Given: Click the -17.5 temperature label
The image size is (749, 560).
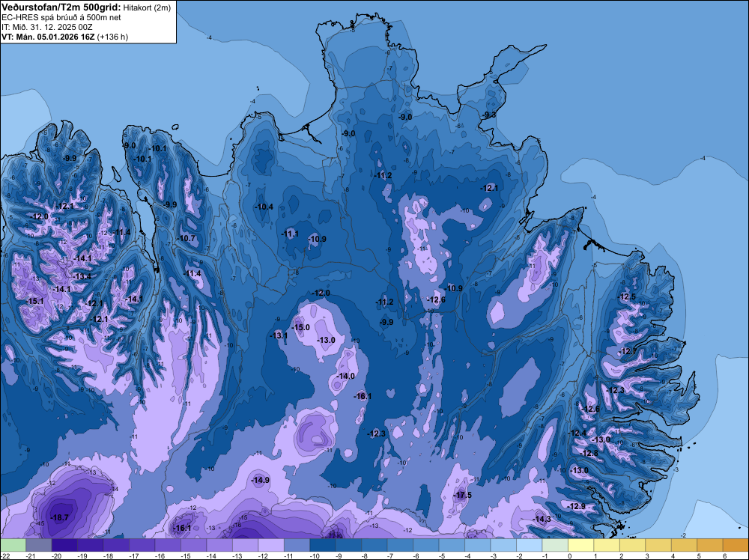Looking at the screenshot, I should pos(462,495).
